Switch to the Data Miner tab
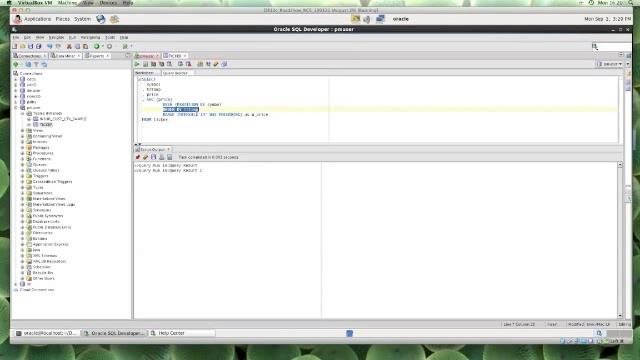The image size is (640, 360). click(66, 56)
